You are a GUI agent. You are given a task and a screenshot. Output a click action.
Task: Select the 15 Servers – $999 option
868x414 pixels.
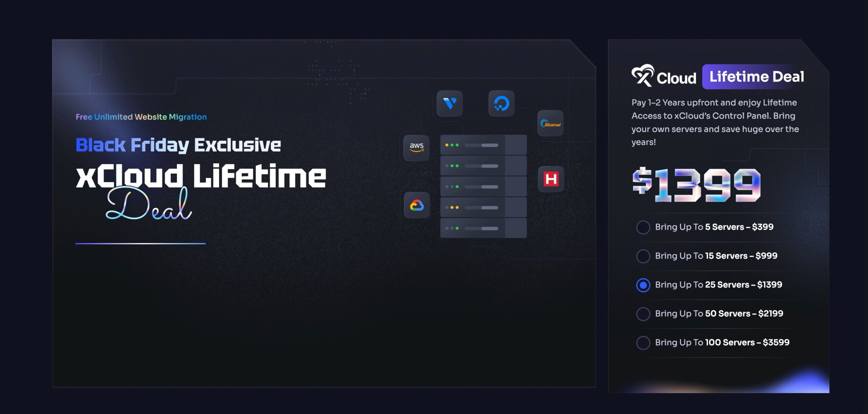pyautogui.click(x=643, y=256)
